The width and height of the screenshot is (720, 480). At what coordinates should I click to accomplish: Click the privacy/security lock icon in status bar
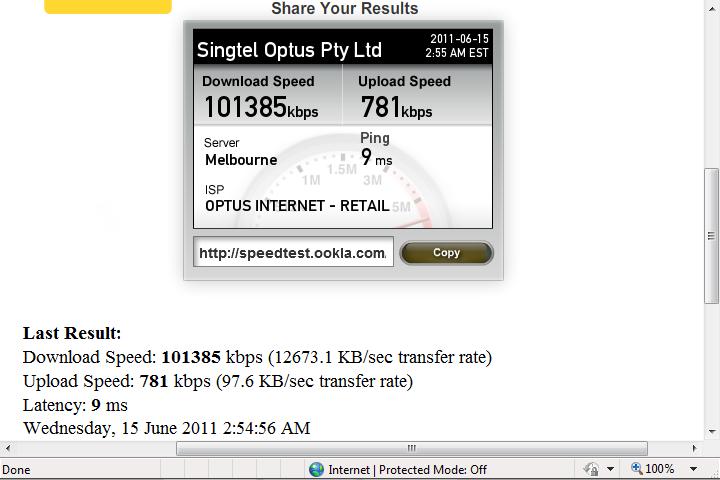tap(591, 469)
